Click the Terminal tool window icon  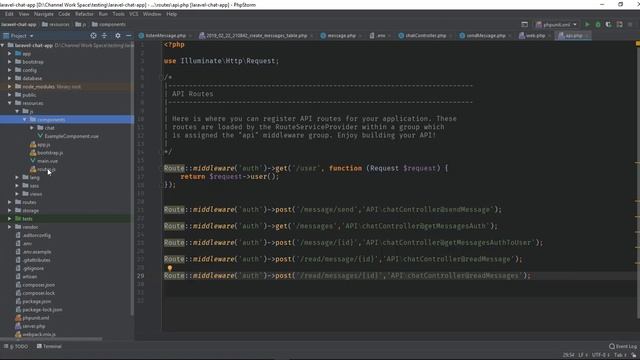coord(39,346)
